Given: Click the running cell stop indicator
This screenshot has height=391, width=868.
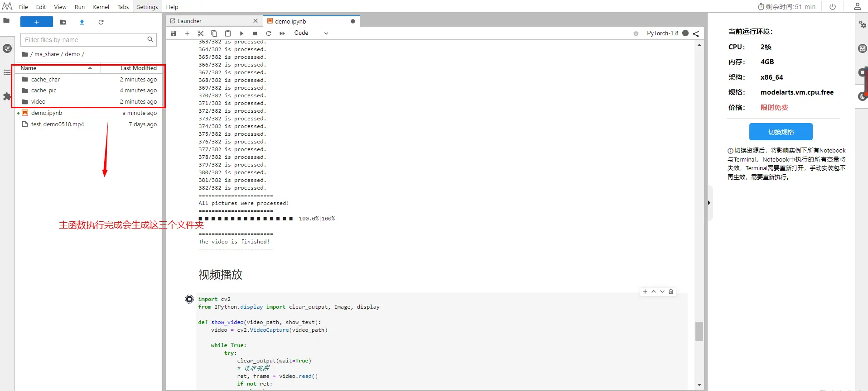Looking at the screenshot, I should click(189, 299).
